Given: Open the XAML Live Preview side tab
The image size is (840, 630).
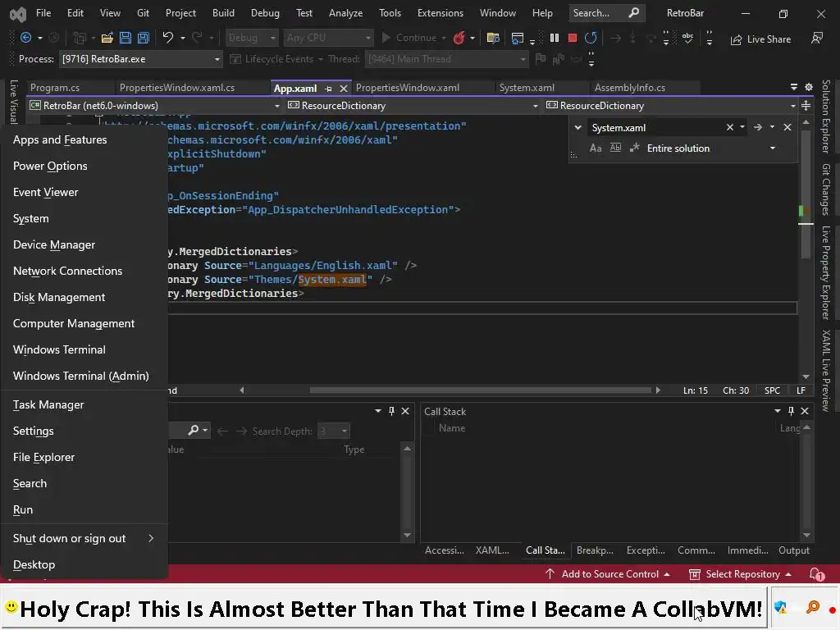Looking at the screenshot, I should click(x=825, y=371).
